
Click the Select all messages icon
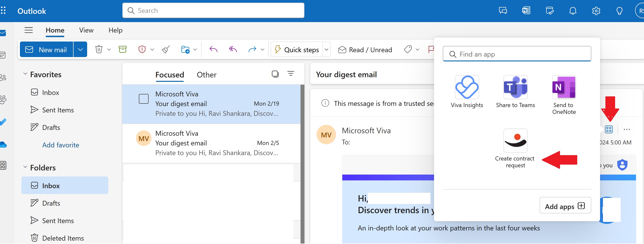275,74
